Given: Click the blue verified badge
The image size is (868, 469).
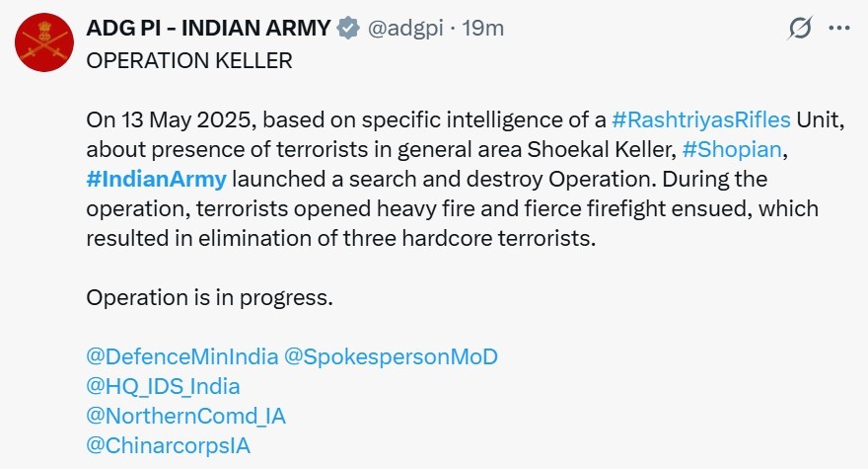Looking at the screenshot, I should 348,28.
